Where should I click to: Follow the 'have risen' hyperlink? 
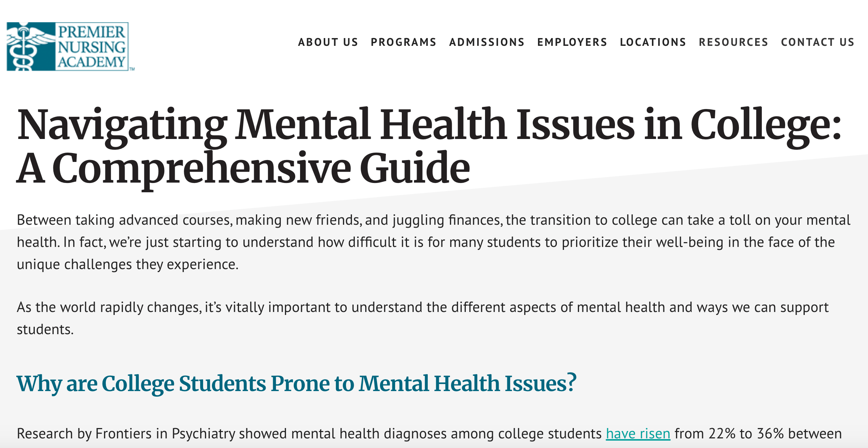pos(638,434)
